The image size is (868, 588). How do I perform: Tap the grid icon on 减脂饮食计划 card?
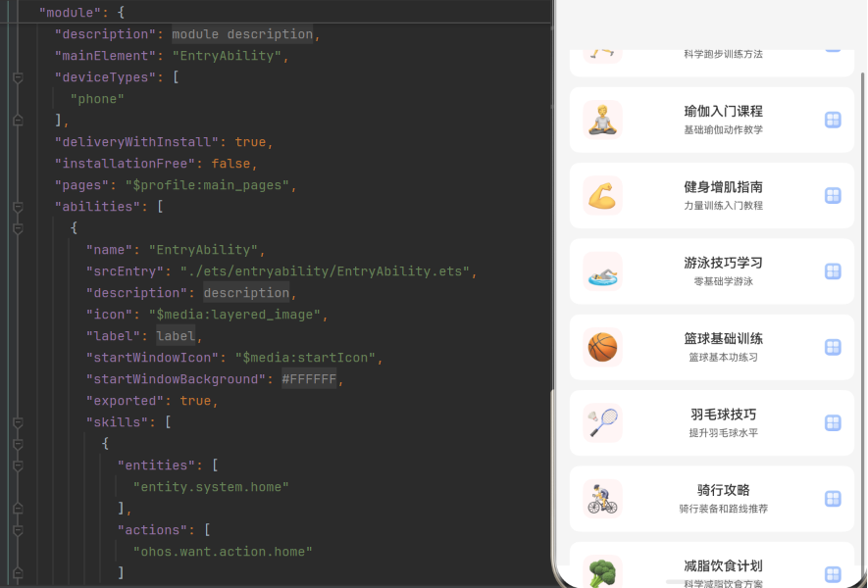833,574
